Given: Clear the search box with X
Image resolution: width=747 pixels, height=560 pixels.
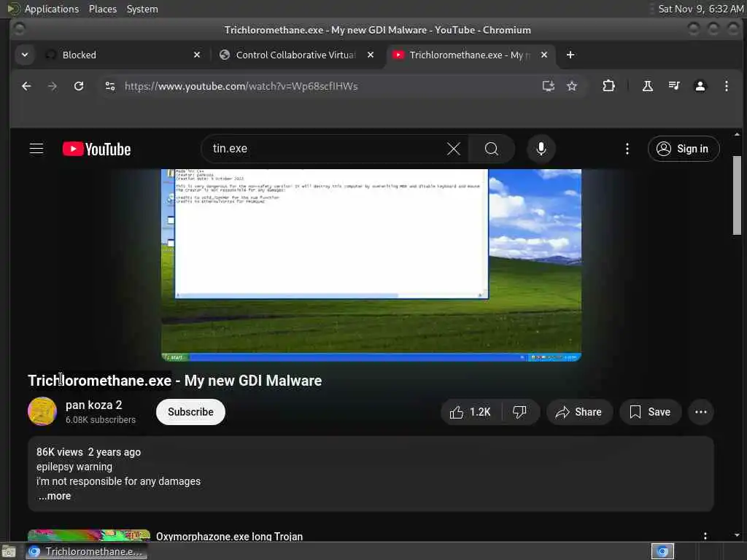Looking at the screenshot, I should click(454, 149).
